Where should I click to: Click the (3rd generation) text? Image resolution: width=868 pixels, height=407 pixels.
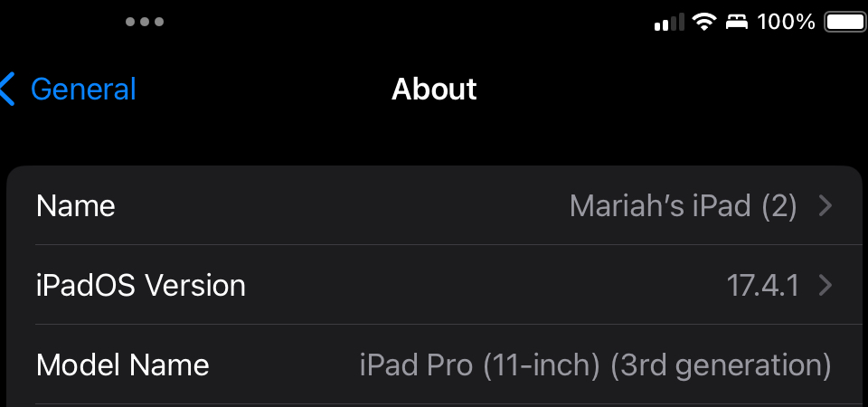click(x=721, y=365)
